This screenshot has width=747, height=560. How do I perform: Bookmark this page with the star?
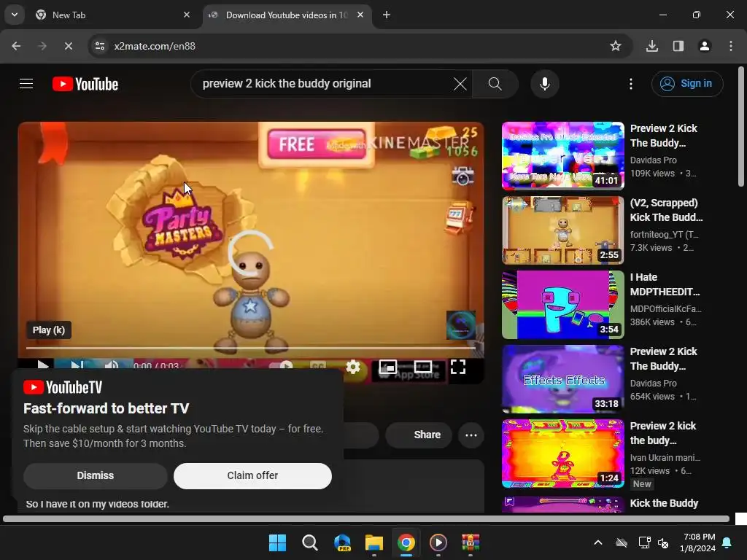pyautogui.click(x=616, y=46)
